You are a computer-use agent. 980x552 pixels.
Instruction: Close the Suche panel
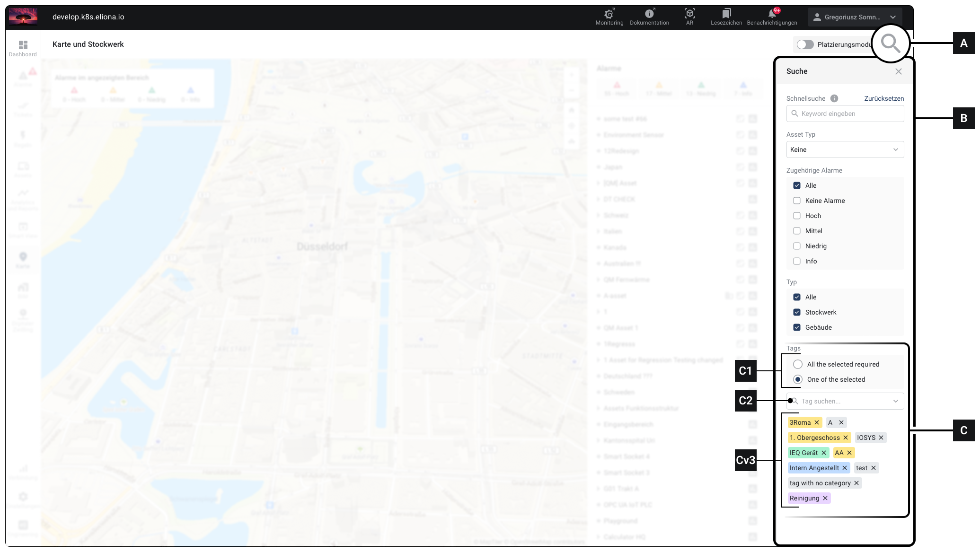pos(898,71)
